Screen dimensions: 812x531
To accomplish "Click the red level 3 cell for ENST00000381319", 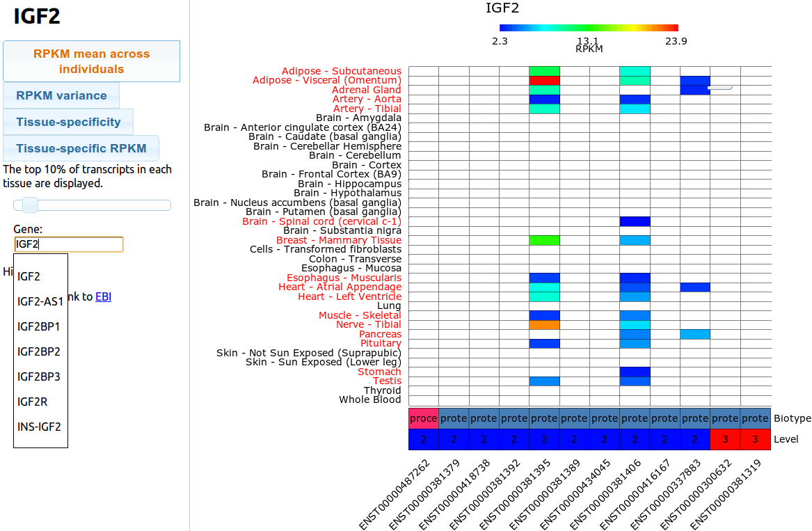I will click(x=756, y=439).
